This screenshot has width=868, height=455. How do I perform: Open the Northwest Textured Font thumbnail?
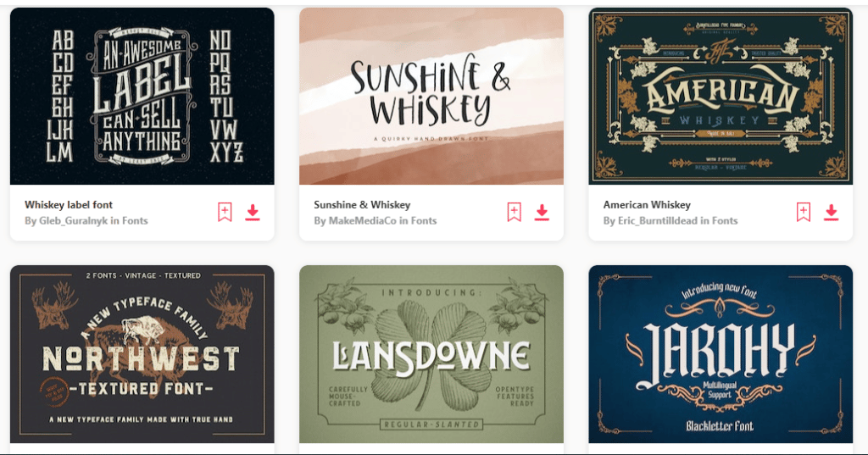pyautogui.click(x=142, y=354)
